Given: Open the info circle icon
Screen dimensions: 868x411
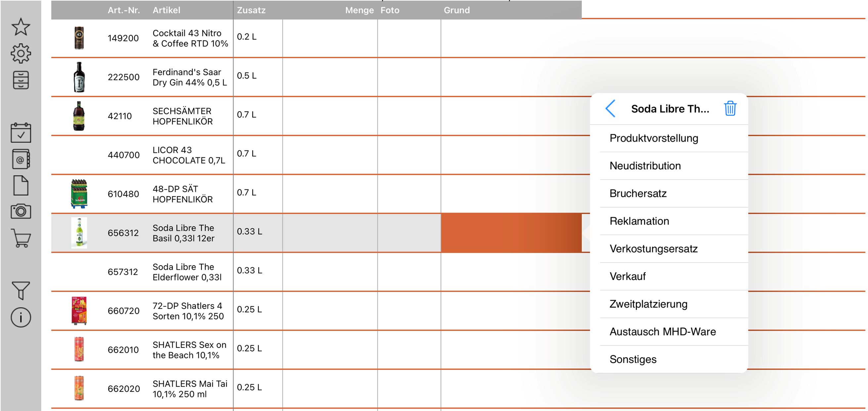Looking at the screenshot, I should [21, 317].
